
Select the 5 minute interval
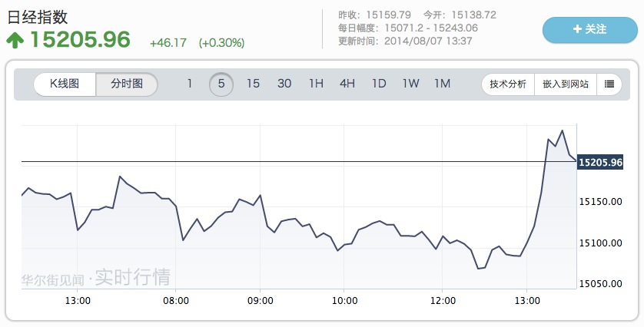[x=221, y=84]
